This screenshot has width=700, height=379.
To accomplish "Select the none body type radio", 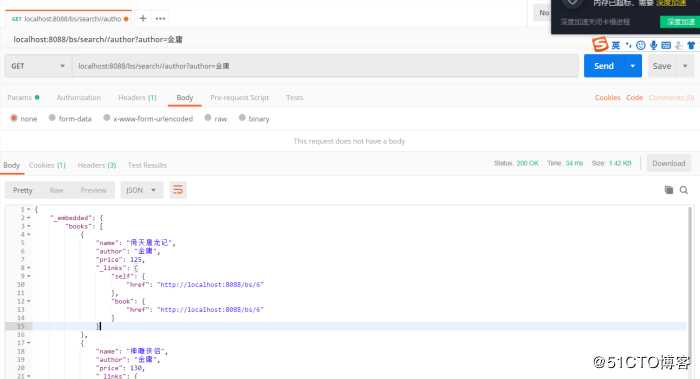I will 14,118.
